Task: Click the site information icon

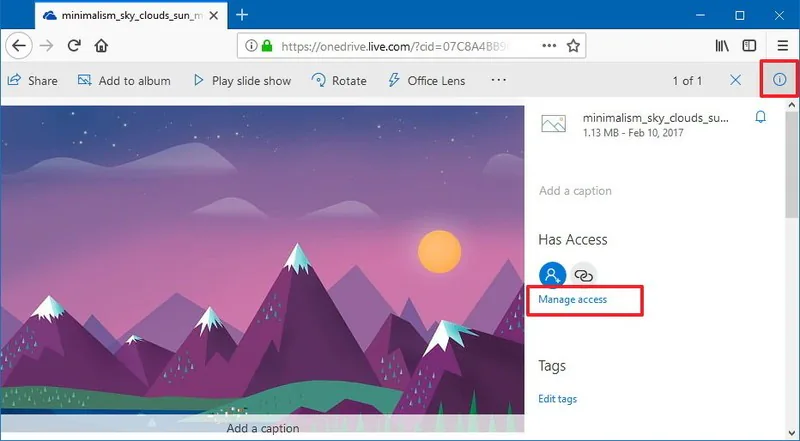Action: pos(251,46)
